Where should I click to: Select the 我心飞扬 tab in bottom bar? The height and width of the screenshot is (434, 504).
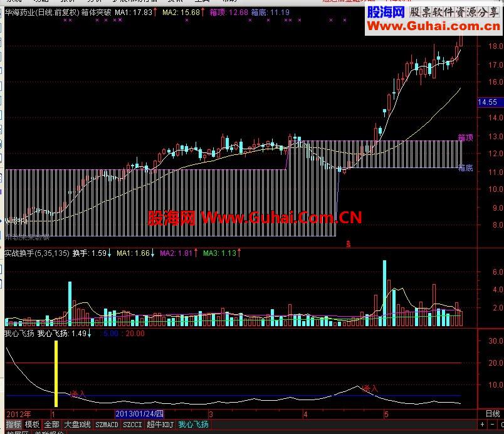coord(193,425)
